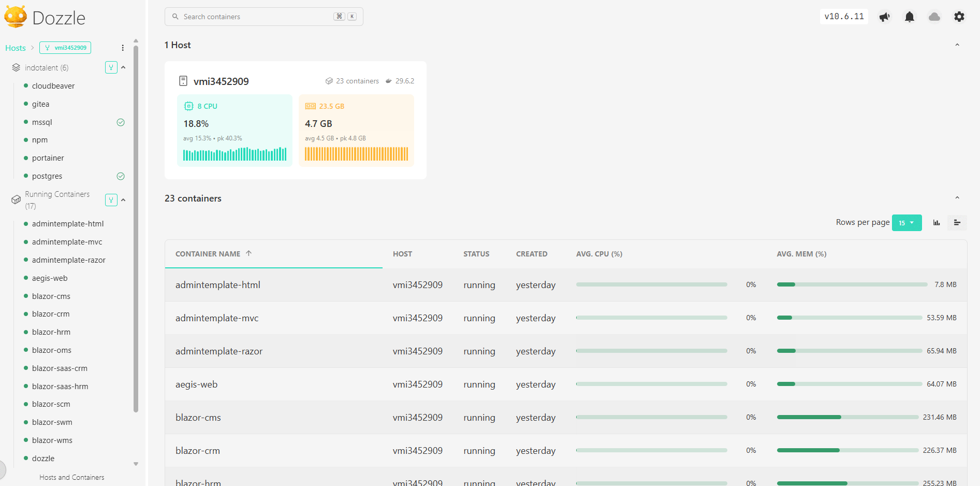Click the Hosts breadcrumb link
Screen dimensions: 980x486
point(16,48)
